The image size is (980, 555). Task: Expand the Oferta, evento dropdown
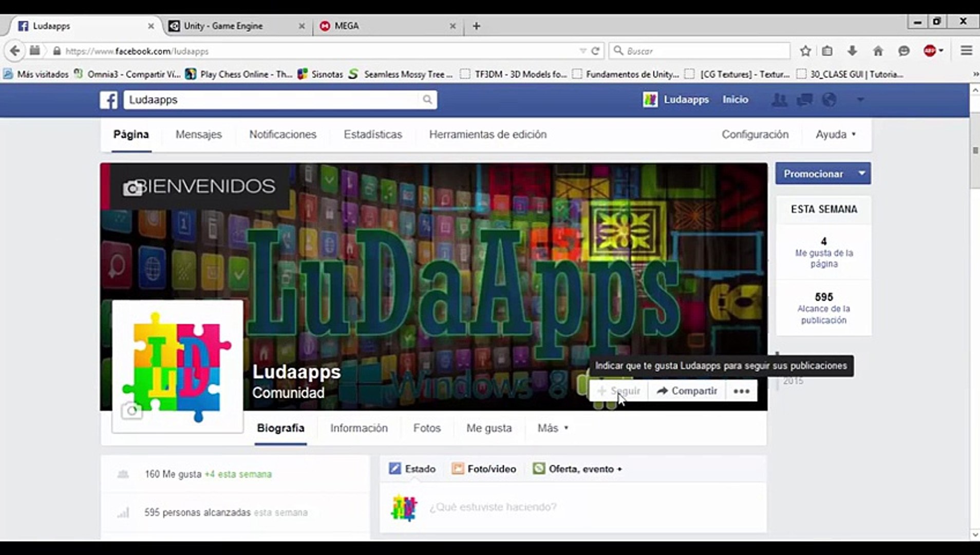[x=577, y=469]
